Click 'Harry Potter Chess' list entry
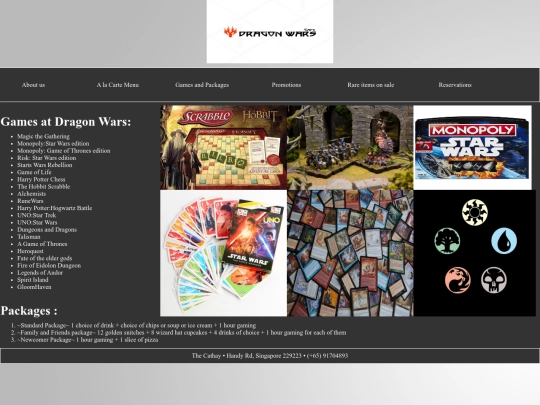This screenshot has height=405, width=540. pos(41,179)
